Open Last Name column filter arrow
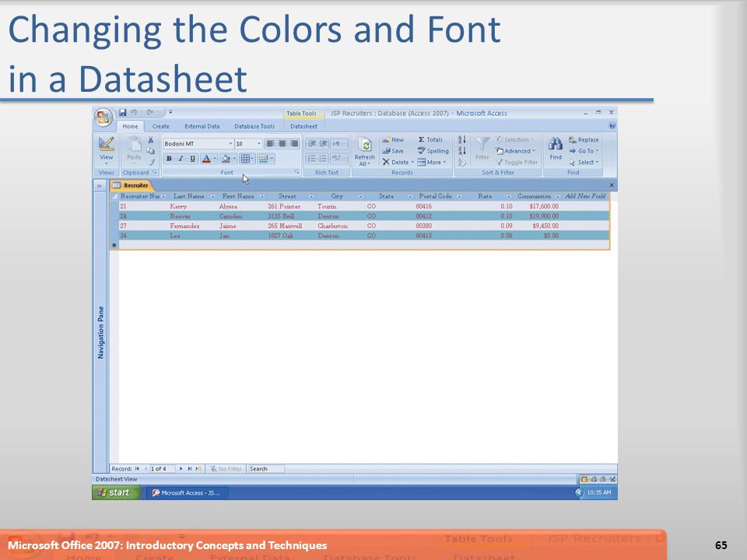 click(212, 196)
